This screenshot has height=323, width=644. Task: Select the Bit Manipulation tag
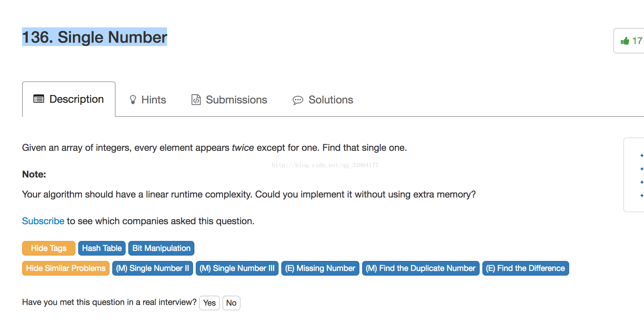coord(161,248)
